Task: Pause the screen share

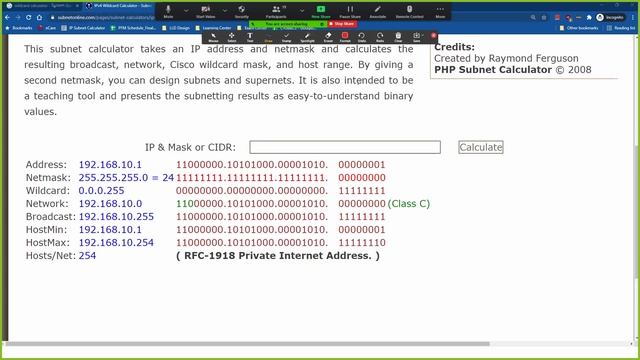Action: pos(350,11)
